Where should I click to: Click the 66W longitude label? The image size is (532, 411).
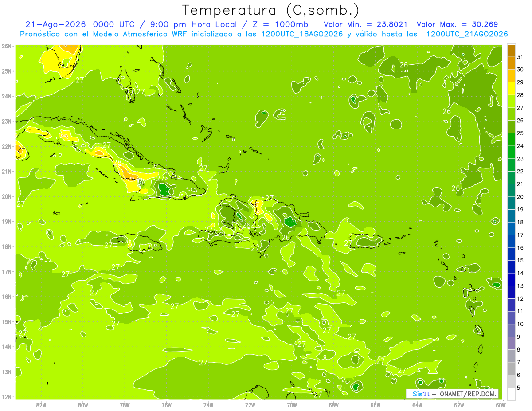pyautogui.click(x=376, y=405)
